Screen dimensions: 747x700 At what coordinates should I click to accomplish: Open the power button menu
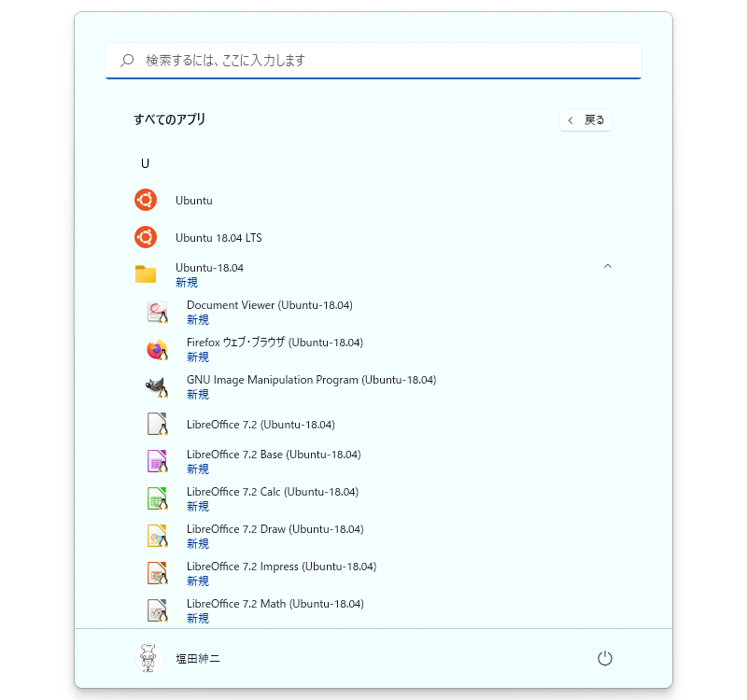click(x=604, y=659)
